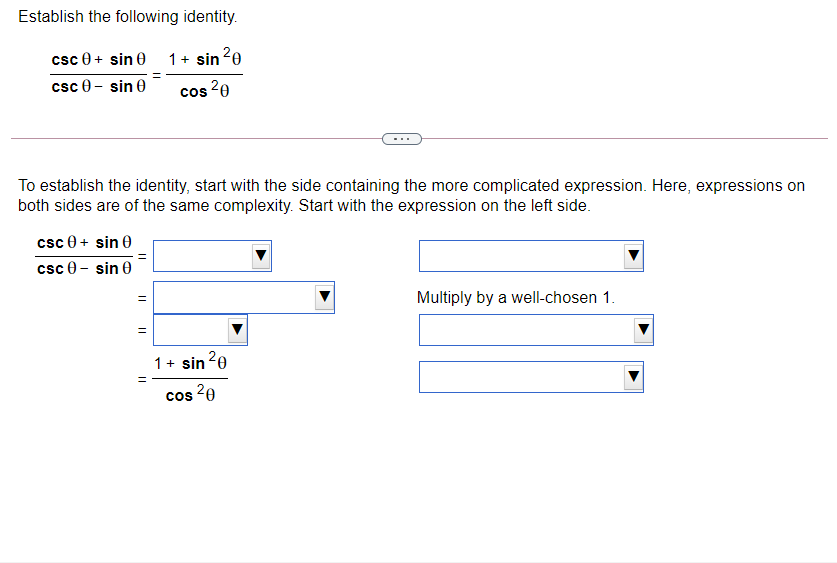The image size is (837, 563).
Task: Open the top justification dropdown on the right
Action: [x=531, y=256]
